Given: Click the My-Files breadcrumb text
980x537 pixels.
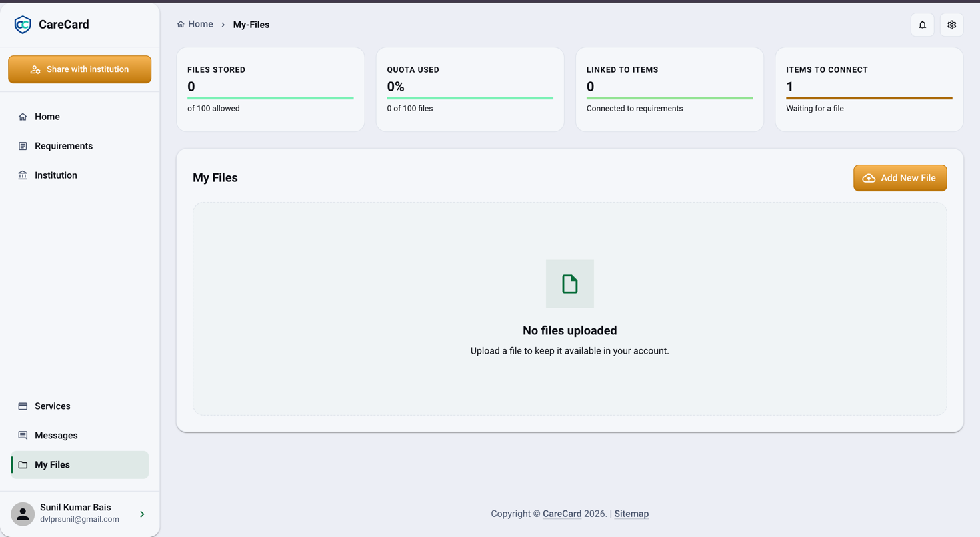Looking at the screenshot, I should tap(251, 25).
